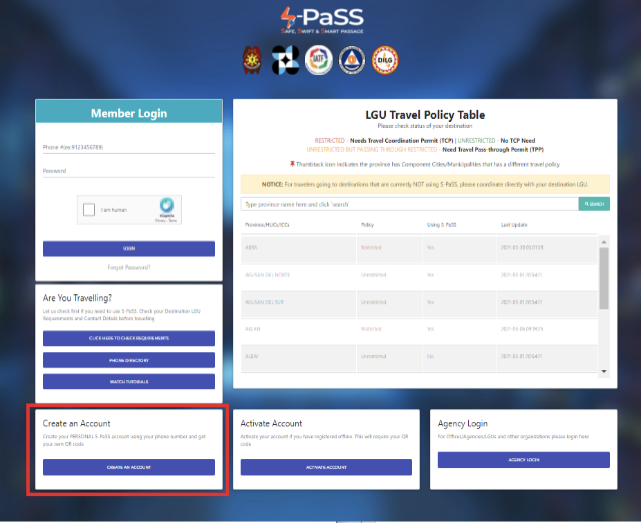Screen dimensions: 641x523
Task: Click the "Are You Travelling?" heading
Action: point(77,298)
